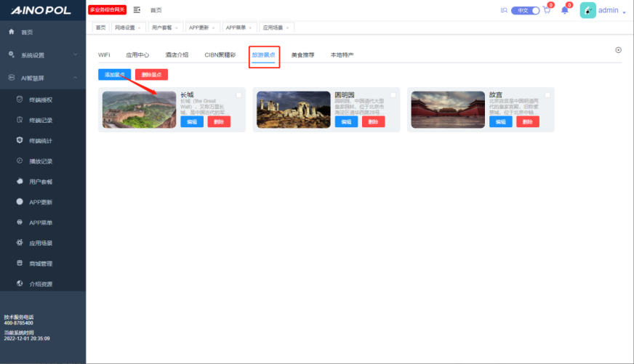
Task: Expand the 系统设置 sidebar menu
Action: pos(43,55)
